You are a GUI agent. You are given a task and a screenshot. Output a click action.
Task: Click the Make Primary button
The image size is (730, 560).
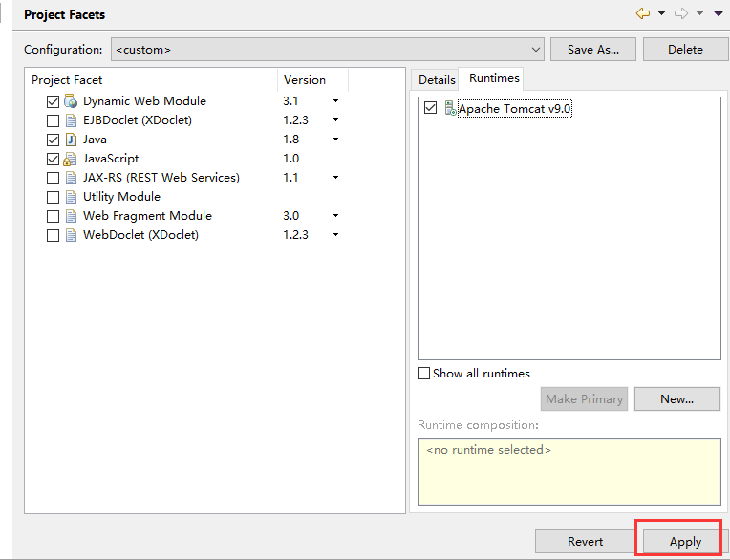click(x=584, y=398)
